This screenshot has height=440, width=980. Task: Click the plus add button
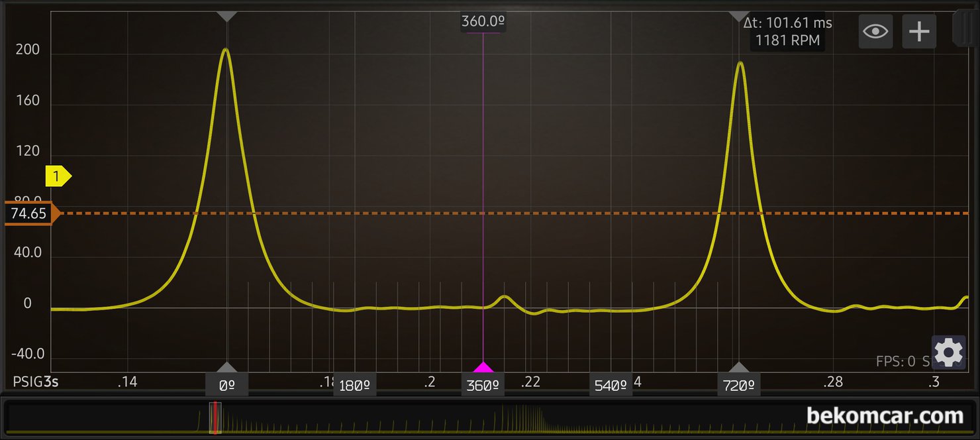tap(919, 31)
